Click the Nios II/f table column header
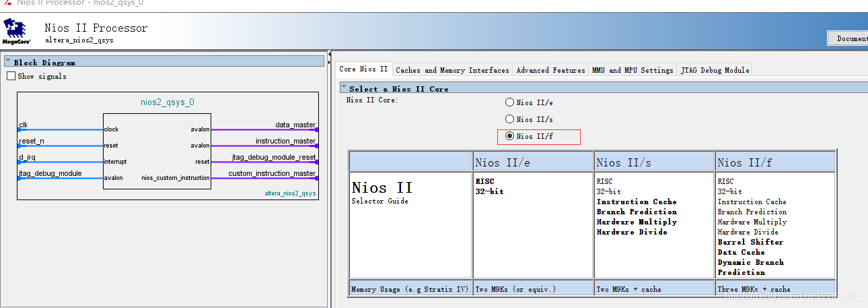 [x=775, y=162]
